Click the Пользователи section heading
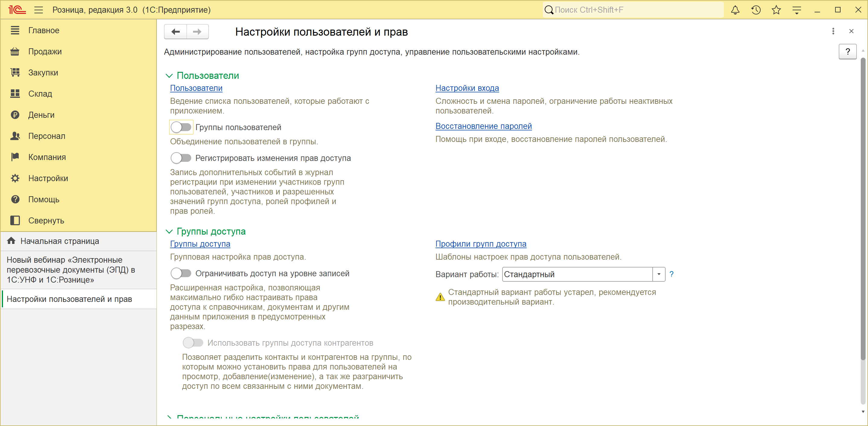The image size is (868, 426). click(x=207, y=75)
